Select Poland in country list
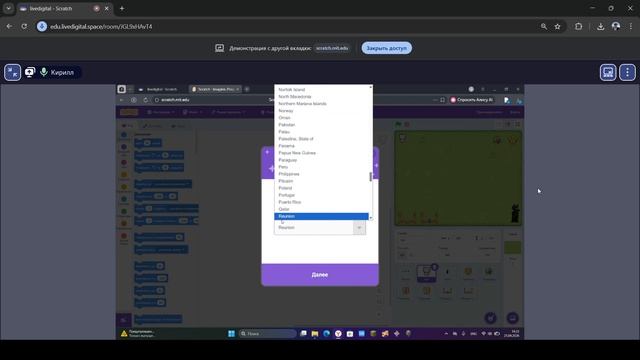This screenshot has height=360, width=640. [x=321, y=188]
